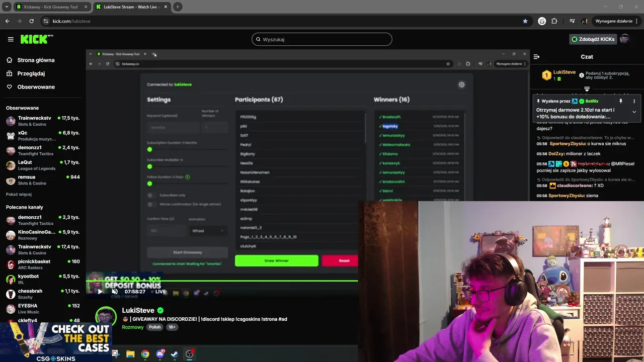Image resolution: width=644 pixels, height=362 pixels.
Task: Play the stream video
Action: [x=100, y=292]
